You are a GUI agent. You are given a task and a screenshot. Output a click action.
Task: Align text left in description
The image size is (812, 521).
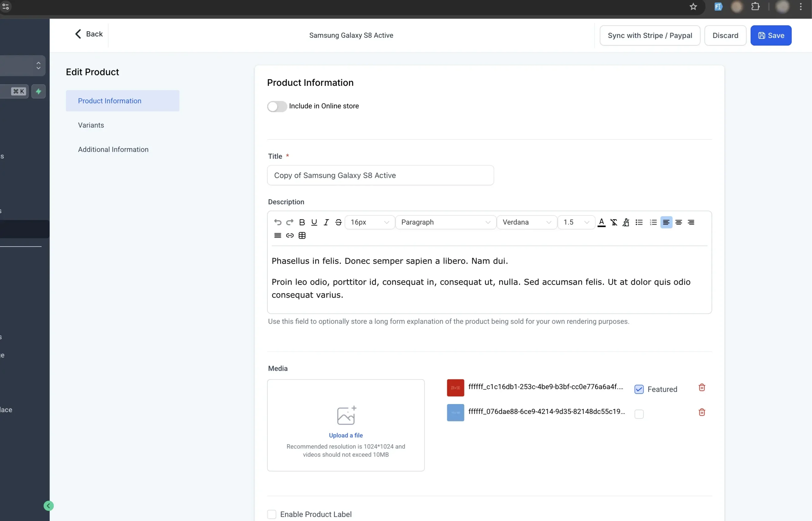pos(666,222)
